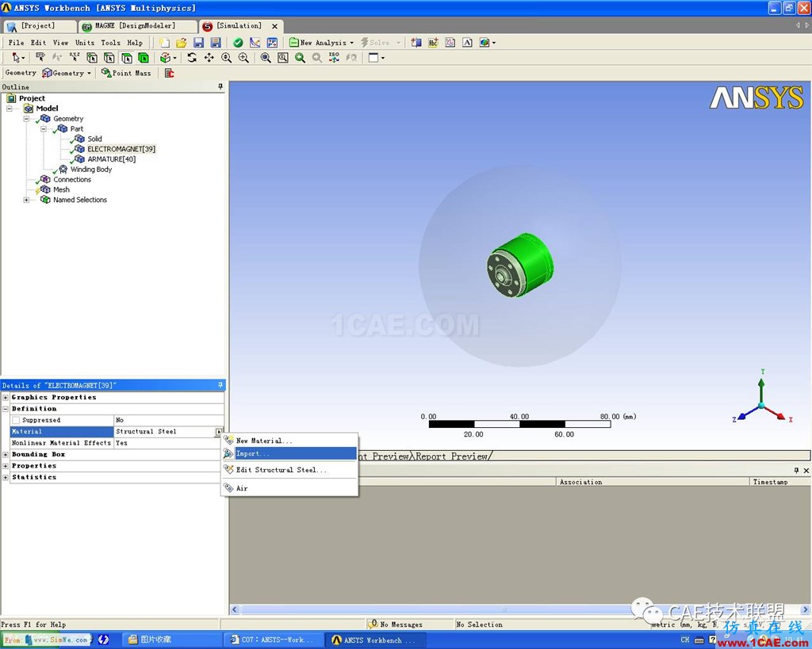This screenshot has height=649, width=812.
Task: Activate the Vertex selection filter icon
Action: (x=92, y=57)
